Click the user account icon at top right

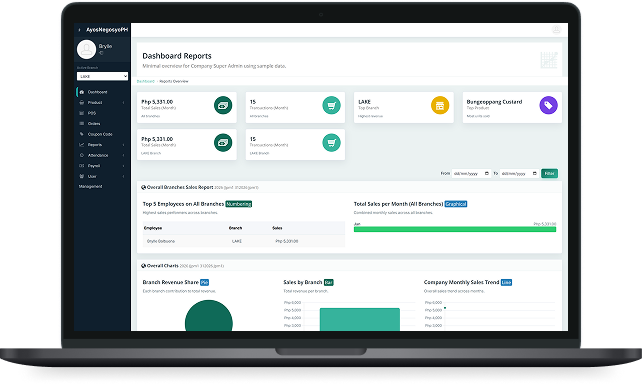point(556,29)
